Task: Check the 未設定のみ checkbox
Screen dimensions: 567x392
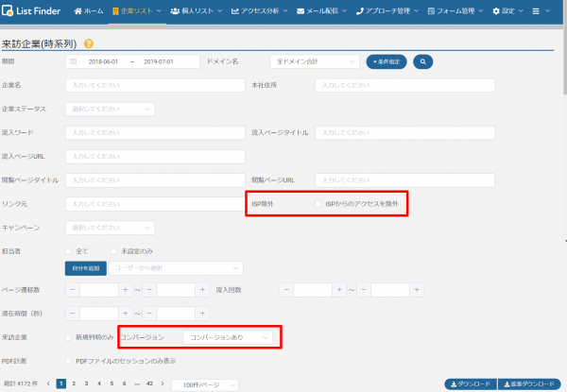Action: (113, 251)
